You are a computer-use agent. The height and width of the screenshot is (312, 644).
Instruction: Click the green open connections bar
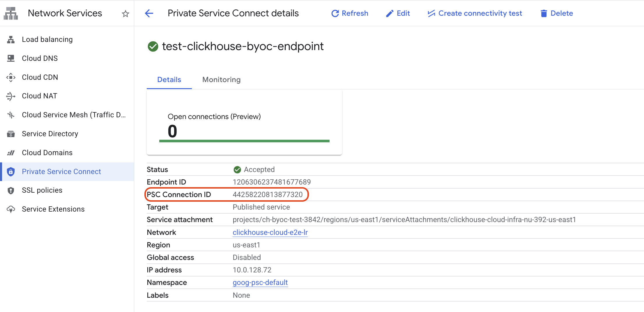click(244, 141)
